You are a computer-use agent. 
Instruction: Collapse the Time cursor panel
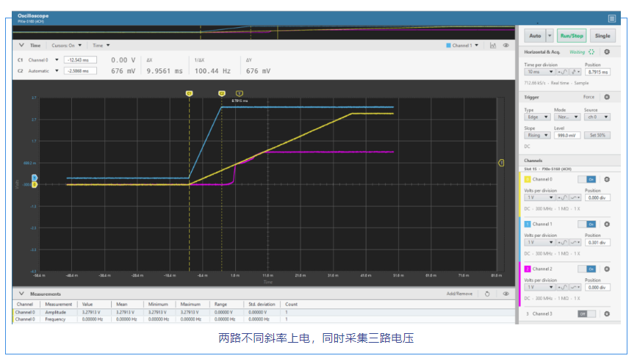21,45
